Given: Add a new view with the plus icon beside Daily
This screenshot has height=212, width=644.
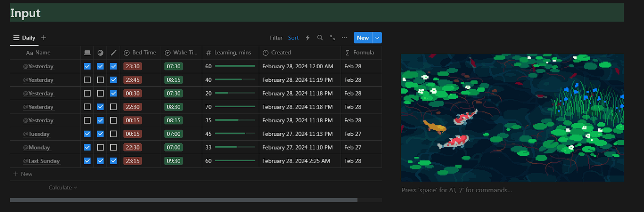Looking at the screenshot, I should (43, 38).
